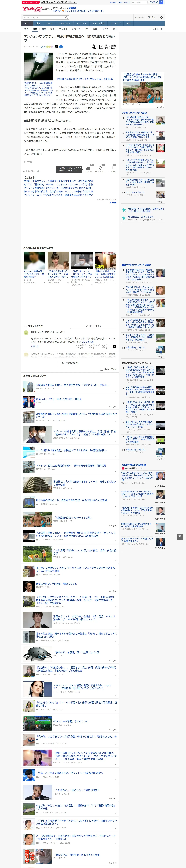
Task: Open the 速報 tab
Action: coord(38,24)
